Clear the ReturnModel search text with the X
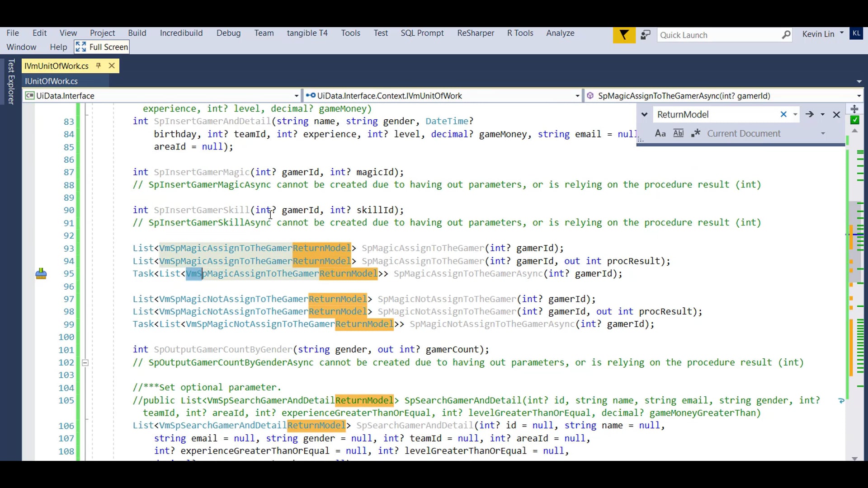The width and height of the screenshot is (868, 488). click(784, 114)
